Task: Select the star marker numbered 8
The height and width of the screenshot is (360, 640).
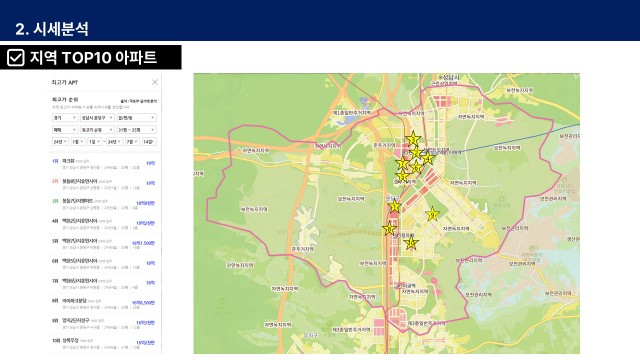Action: pos(389,229)
